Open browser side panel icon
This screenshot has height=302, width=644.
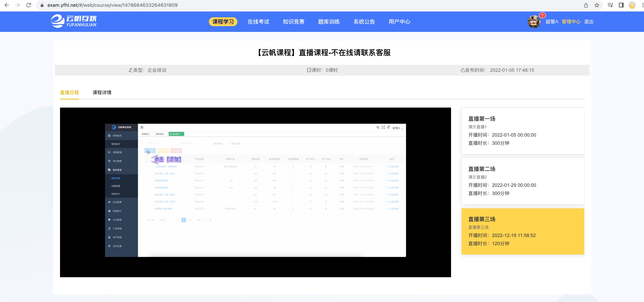point(621,5)
